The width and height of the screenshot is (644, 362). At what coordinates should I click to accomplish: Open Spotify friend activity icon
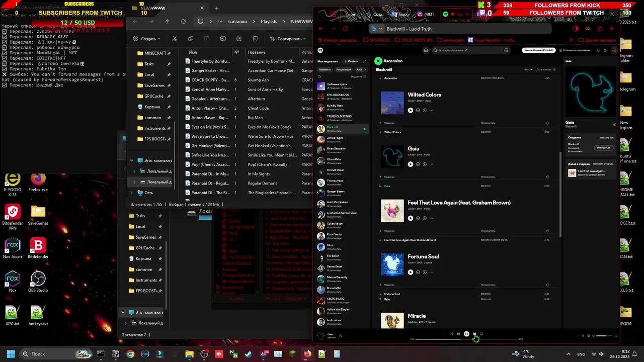tap(605, 50)
